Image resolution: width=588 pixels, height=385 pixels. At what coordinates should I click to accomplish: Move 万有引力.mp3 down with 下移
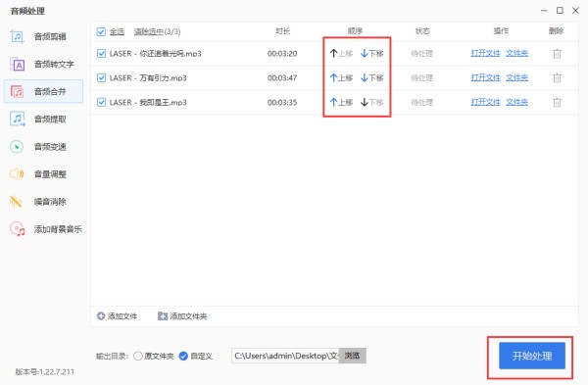(x=371, y=77)
